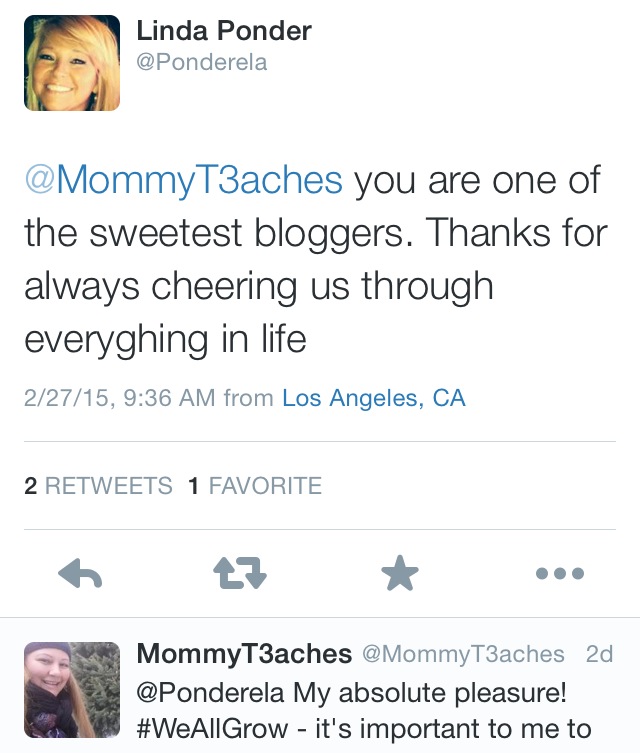Tap the MommyT3aches bold name in reply
This screenshot has height=753, width=640.
tap(244, 655)
